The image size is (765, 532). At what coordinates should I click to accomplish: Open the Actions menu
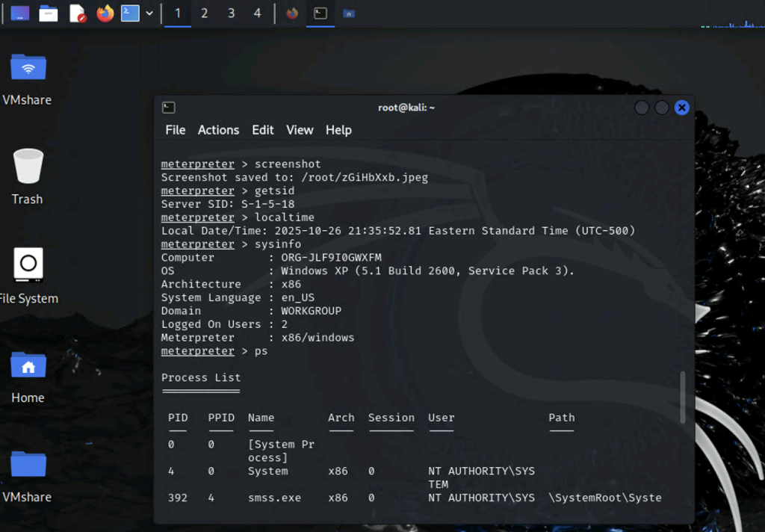click(x=218, y=130)
